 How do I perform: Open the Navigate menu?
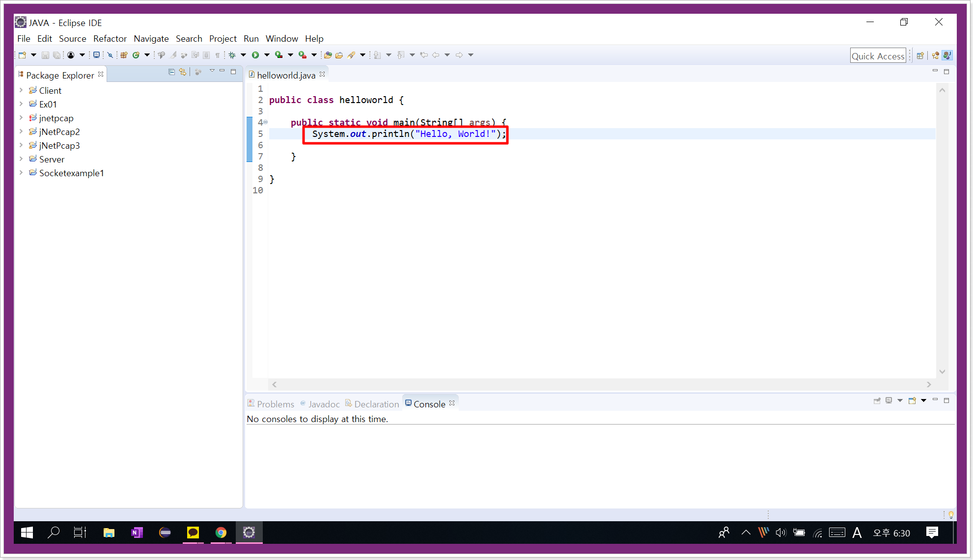[x=151, y=38]
